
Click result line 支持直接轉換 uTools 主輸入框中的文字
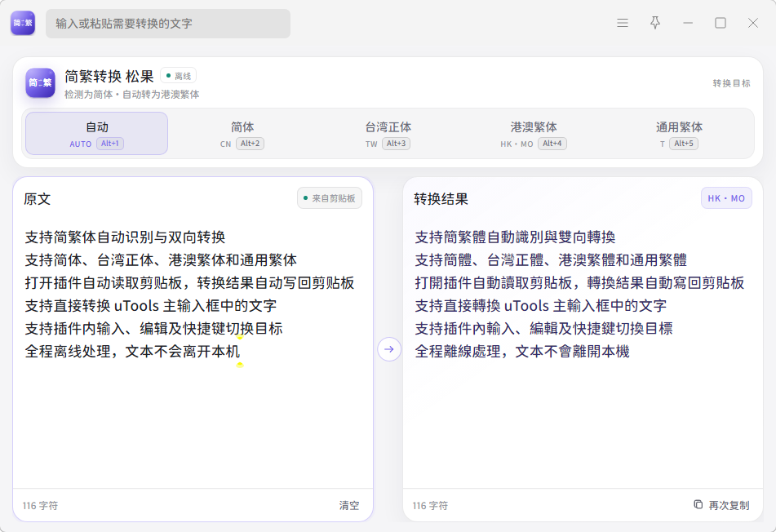click(x=540, y=305)
